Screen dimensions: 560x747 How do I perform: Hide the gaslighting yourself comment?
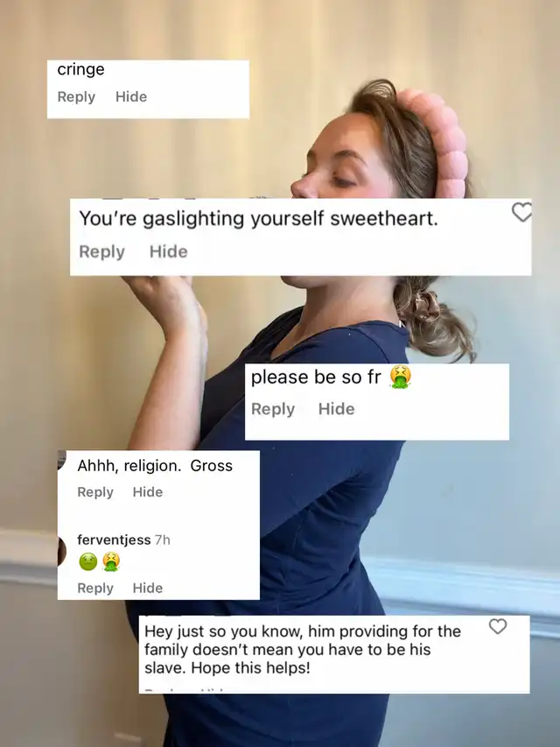coord(169,251)
